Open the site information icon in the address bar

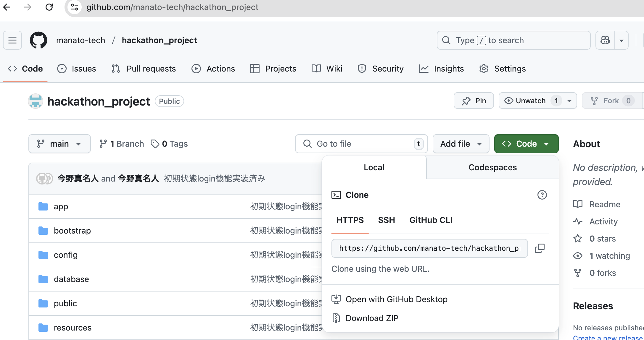pyautogui.click(x=75, y=7)
